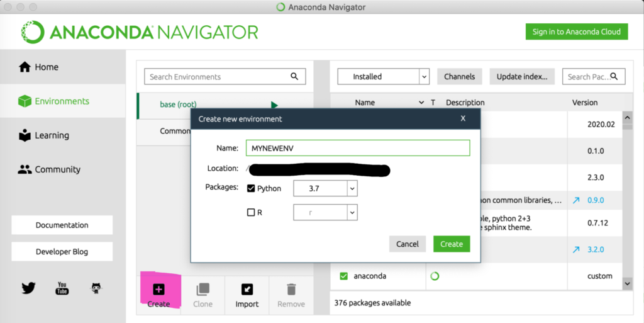The image size is (644, 323).
Task: Run the base (root) environment play arrow
Action: click(x=274, y=105)
